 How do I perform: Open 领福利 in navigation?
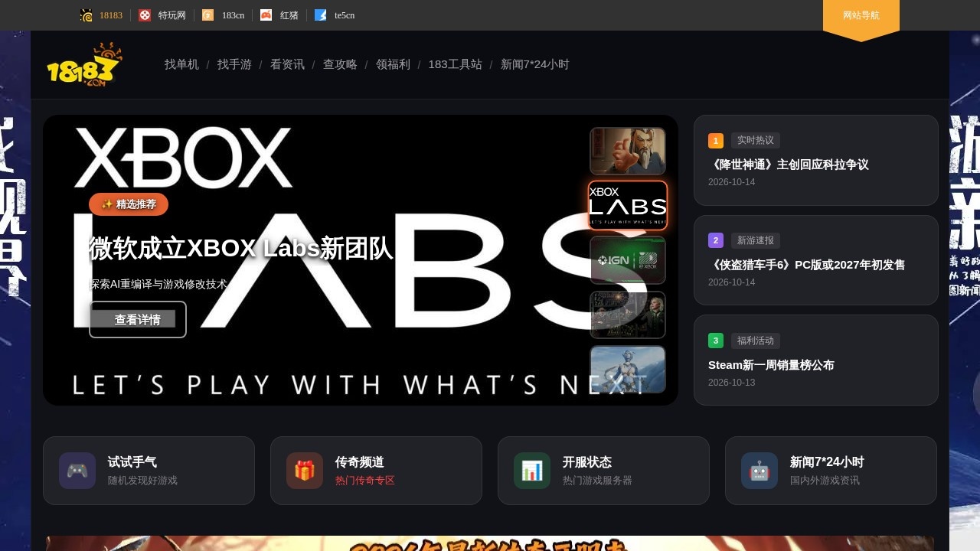[393, 64]
